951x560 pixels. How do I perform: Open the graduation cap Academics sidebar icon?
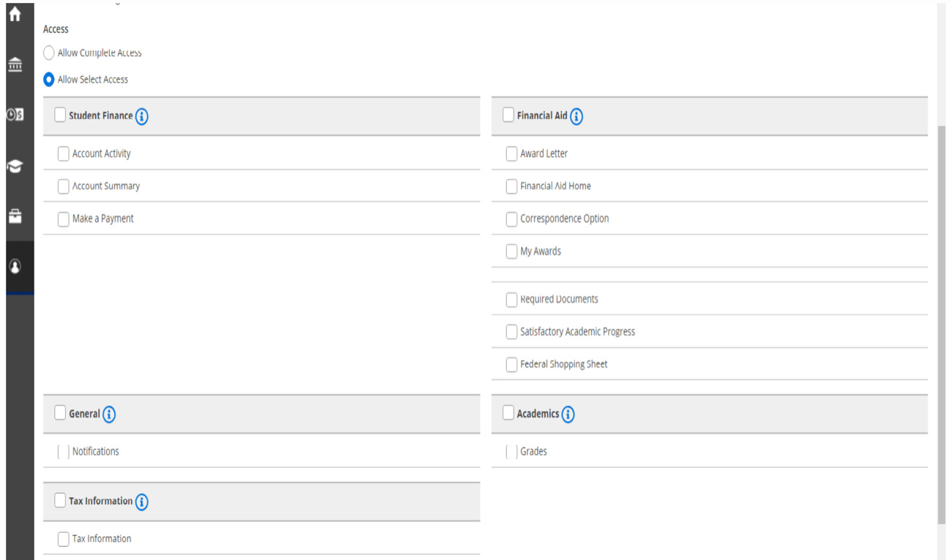(15, 166)
